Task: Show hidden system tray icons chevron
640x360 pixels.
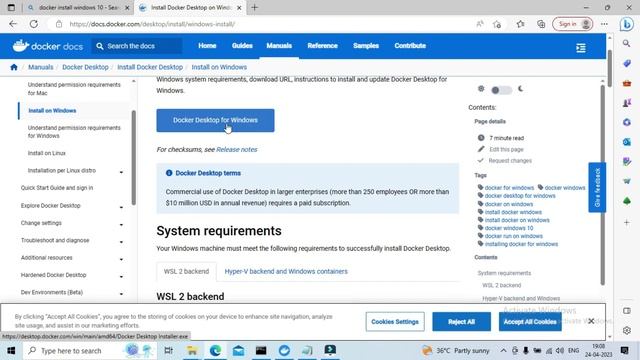Action: coord(503,351)
